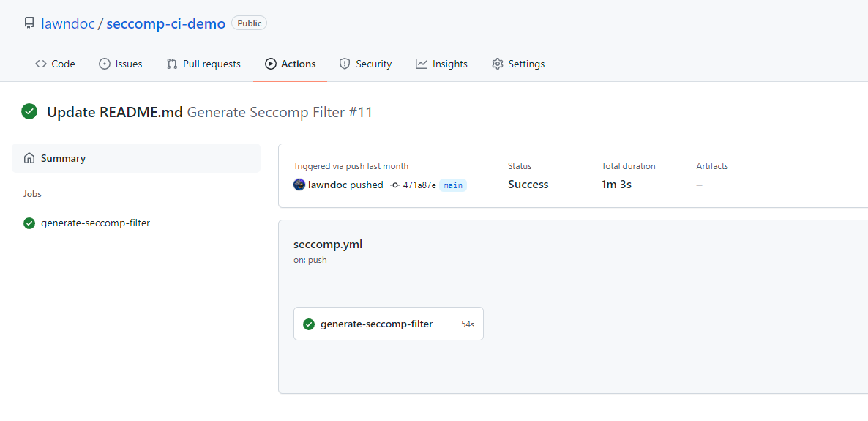Click the 'Triggered via push last month' text

(351, 166)
